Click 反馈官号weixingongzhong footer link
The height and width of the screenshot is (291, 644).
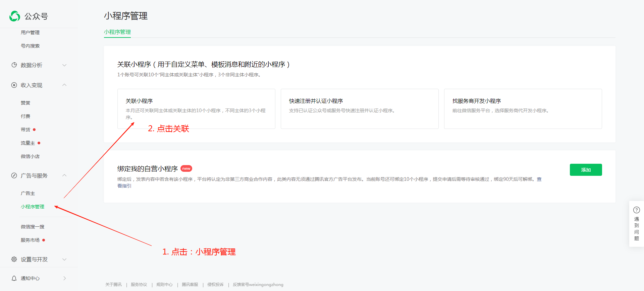(x=258, y=285)
